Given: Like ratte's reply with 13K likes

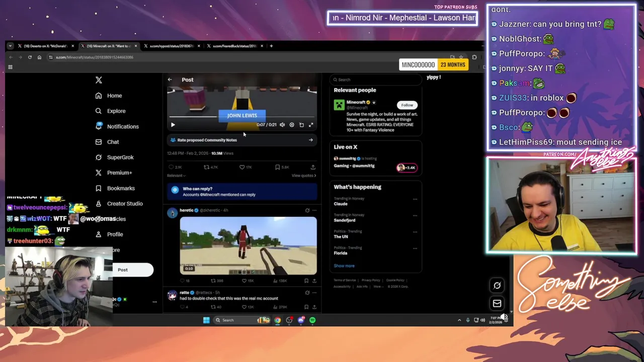Looking at the screenshot, I should click(x=248, y=307).
